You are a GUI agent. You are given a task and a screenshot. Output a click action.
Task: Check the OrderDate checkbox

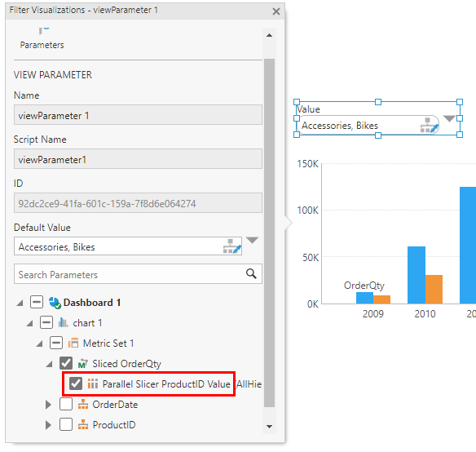click(66, 404)
